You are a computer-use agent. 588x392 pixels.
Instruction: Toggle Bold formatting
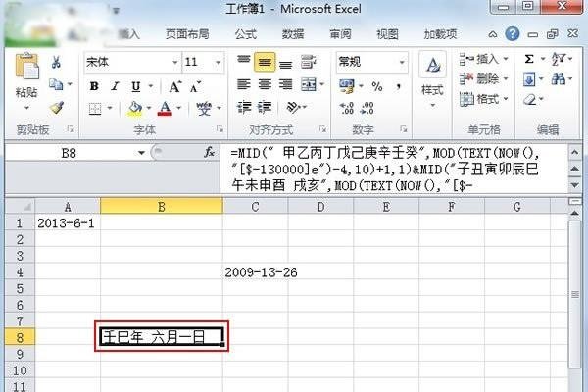pos(94,86)
